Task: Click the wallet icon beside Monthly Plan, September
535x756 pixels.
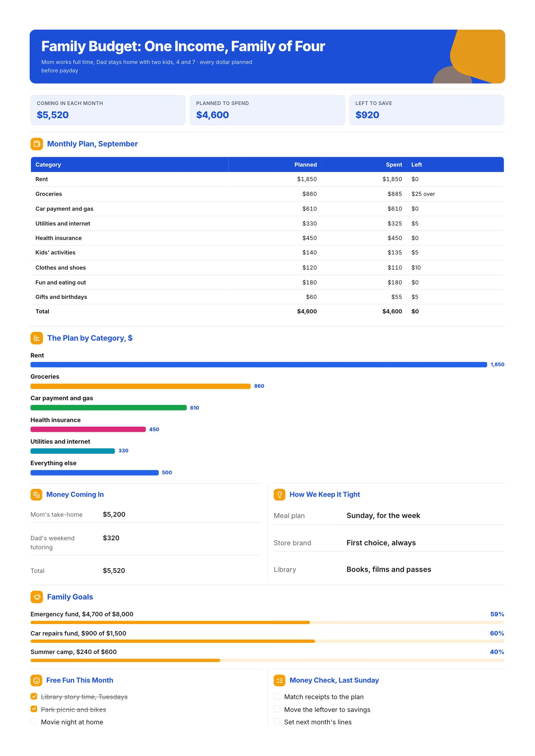Action: coord(37,144)
